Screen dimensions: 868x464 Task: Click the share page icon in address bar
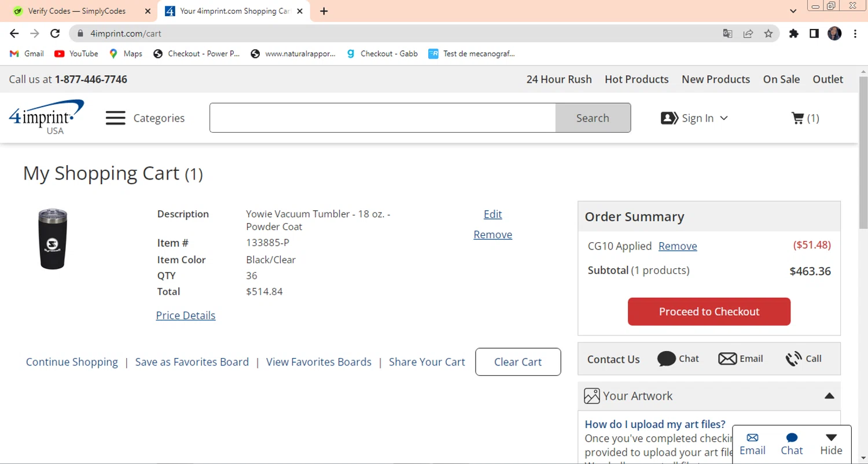[x=748, y=34]
